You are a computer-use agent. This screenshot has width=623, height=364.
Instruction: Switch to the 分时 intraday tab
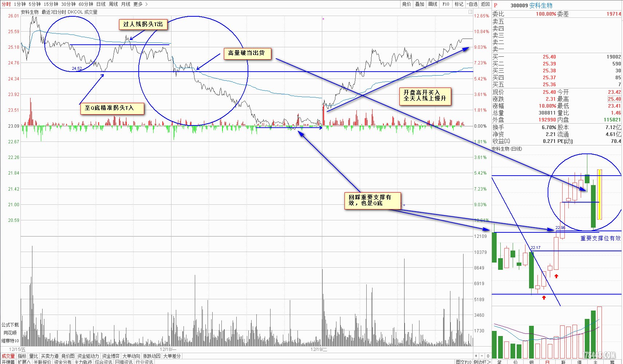(x=6, y=4)
